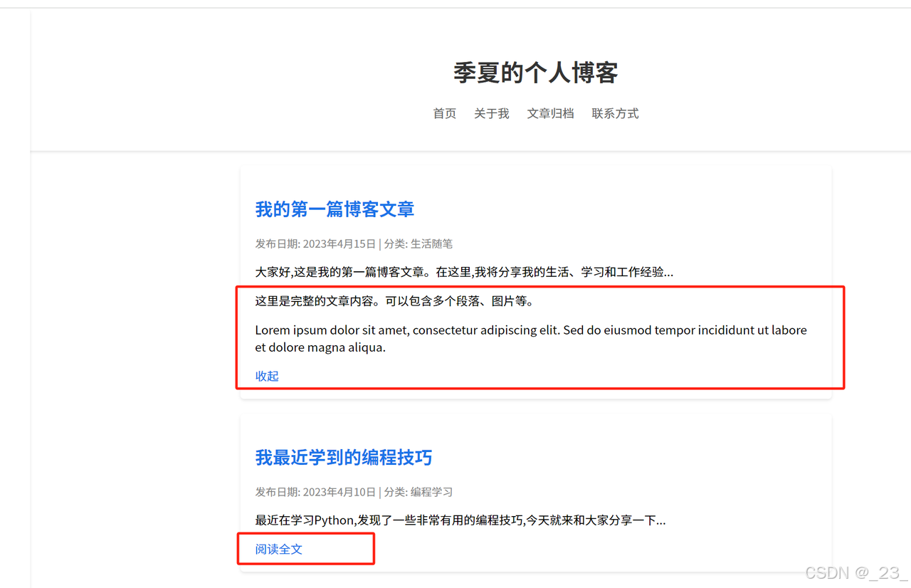Viewport: 911px width, 588px height.
Task: Open article 我最近学到的编程技巧
Action: pyautogui.click(x=344, y=458)
